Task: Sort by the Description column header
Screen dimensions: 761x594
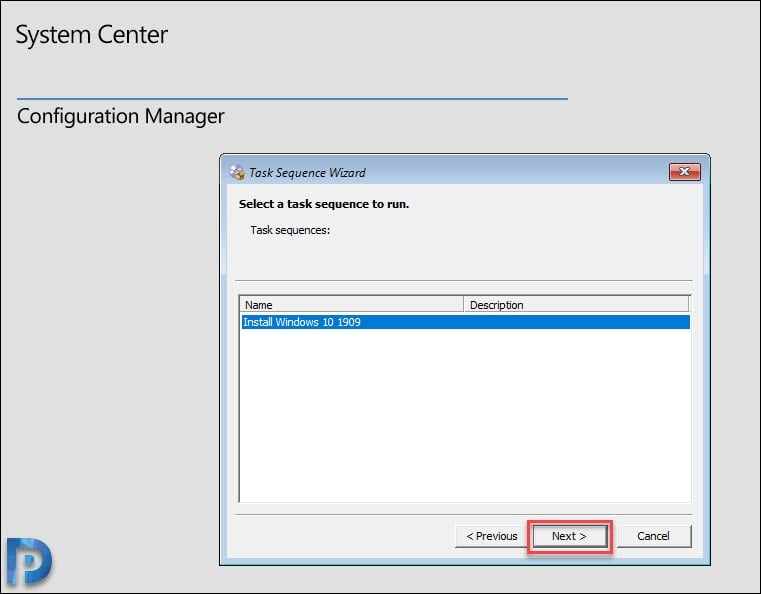Action: coord(576,305)
